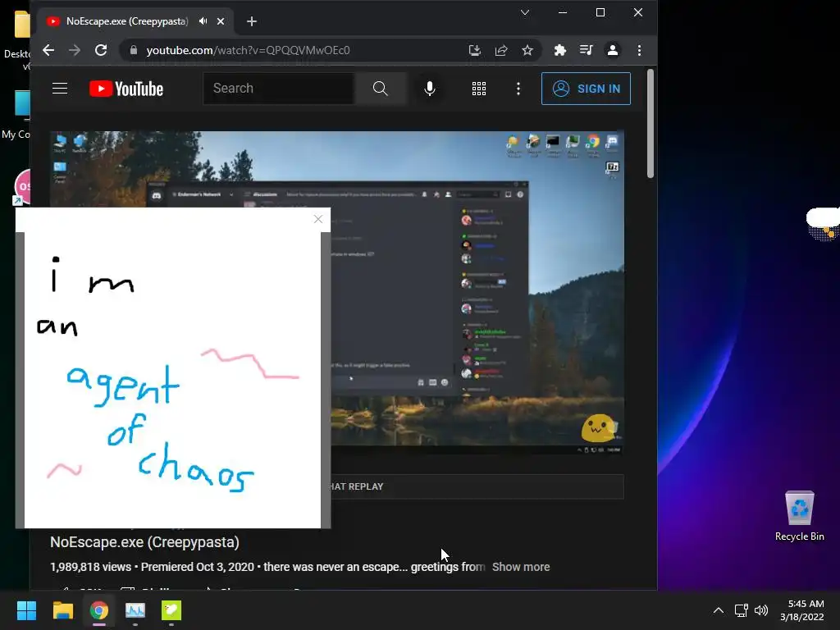Click the Chrome back arrow
The image size is (840, 630).
point(48,50)
